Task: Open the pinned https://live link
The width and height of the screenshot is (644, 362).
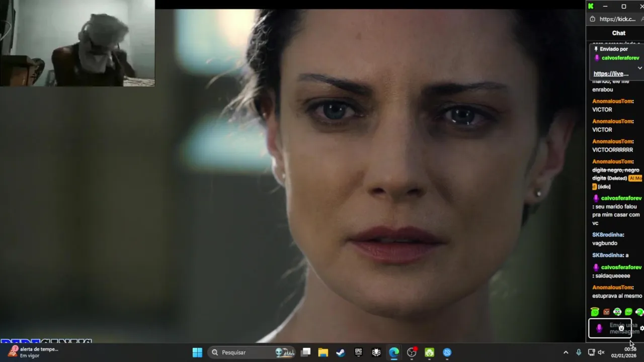Action: point(611,74)
